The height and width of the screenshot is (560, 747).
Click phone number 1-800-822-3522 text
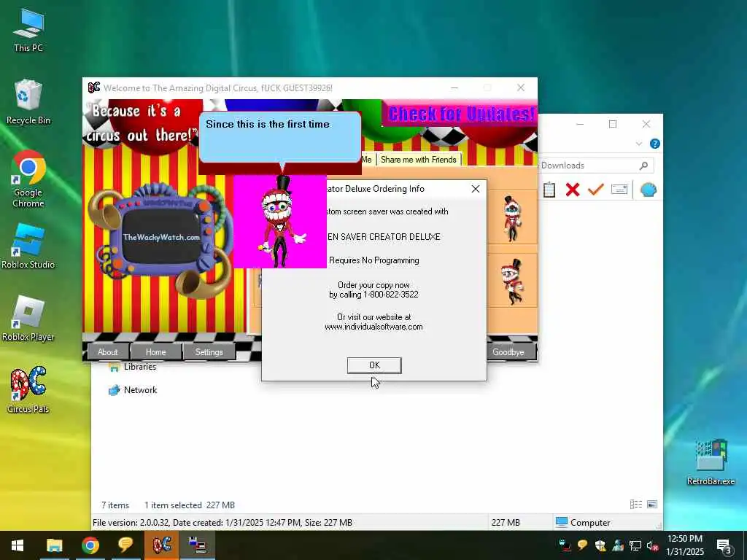[x=391, y=295]
